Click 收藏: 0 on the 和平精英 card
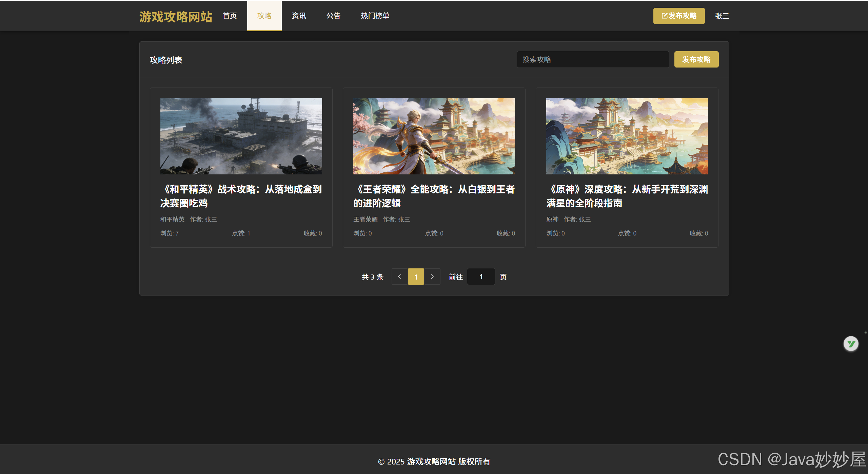868x474 pixels. tap(313, 233)
